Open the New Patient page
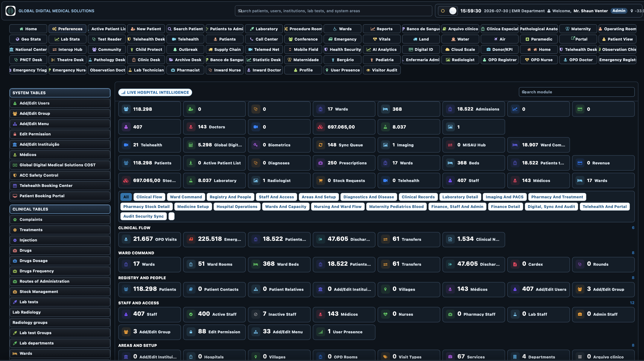Image resolution: width=644 pixels, height=361 pixels. pyautogui.click(x=146, y=29)
